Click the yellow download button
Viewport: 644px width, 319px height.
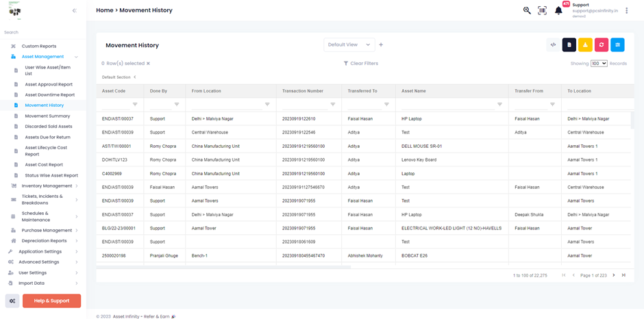tap(585, 44)
